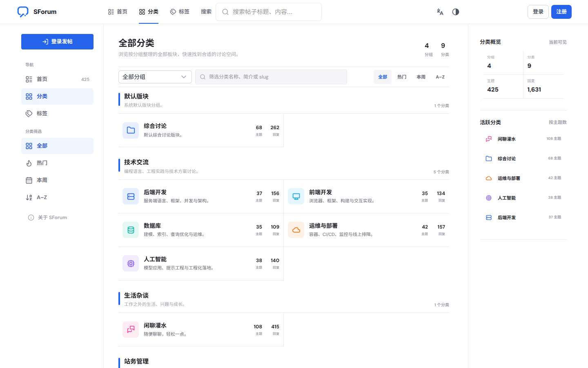Image resolution: width=588 pixels, height=368 pixels.
Task: Click the 登录 button in the header
Action: click(x=538, y=12)
